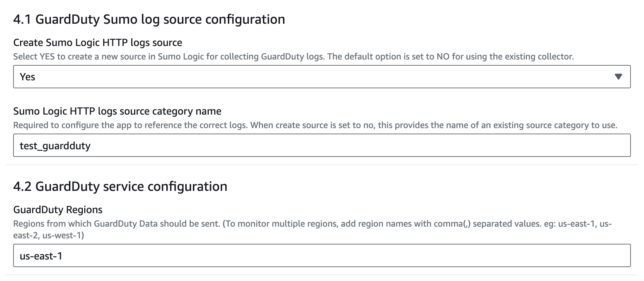The image size is (644, 281).
Task: Click the '4.1 GuardDuty Sumo log source configuration' heading
Action: click(149, 19)
